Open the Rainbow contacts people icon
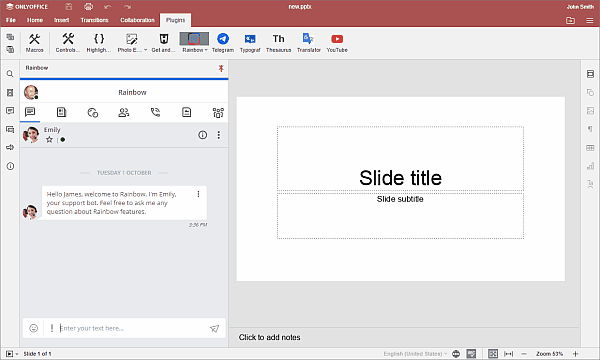The height and width of the screenshot is (360, 600). [x=124, y=112]
